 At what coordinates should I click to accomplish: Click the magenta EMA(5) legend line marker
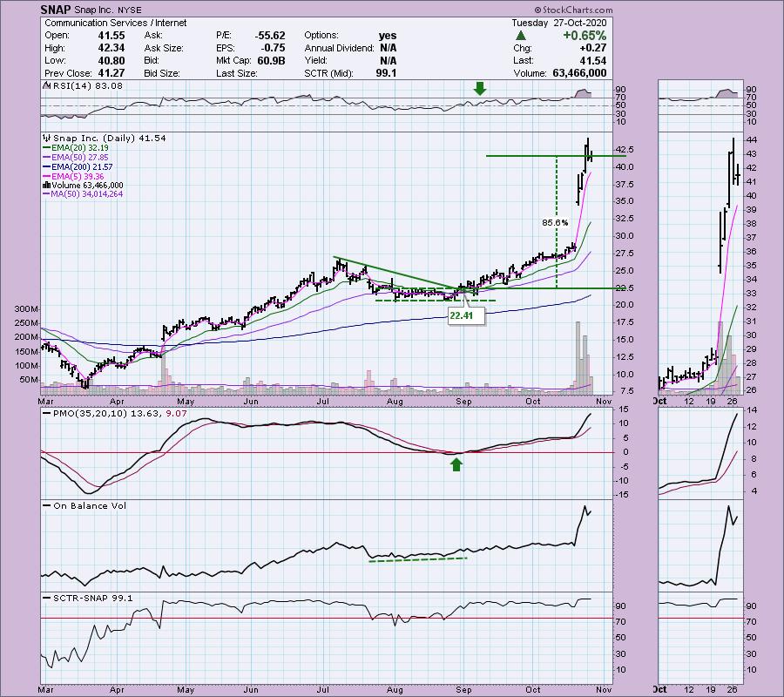(47, 177)
